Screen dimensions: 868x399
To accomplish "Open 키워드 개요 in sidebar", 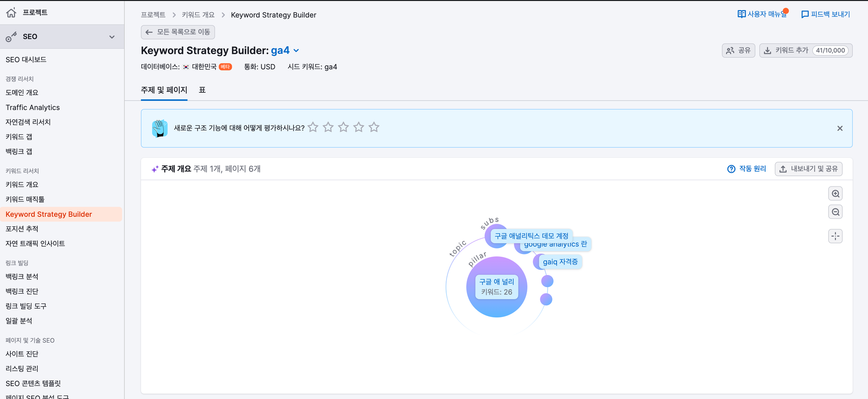I will point(22,185).
